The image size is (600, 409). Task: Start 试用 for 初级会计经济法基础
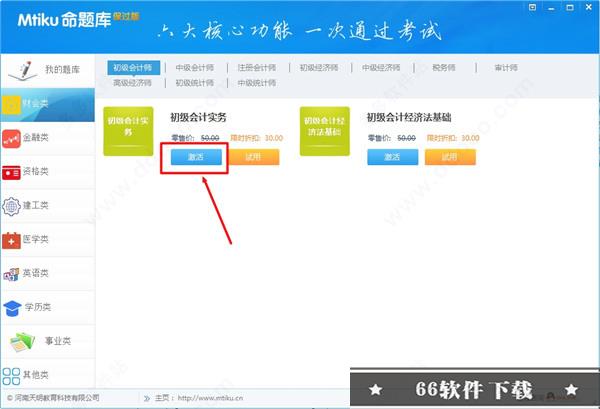pyautogui.click(x=450, y=157)
